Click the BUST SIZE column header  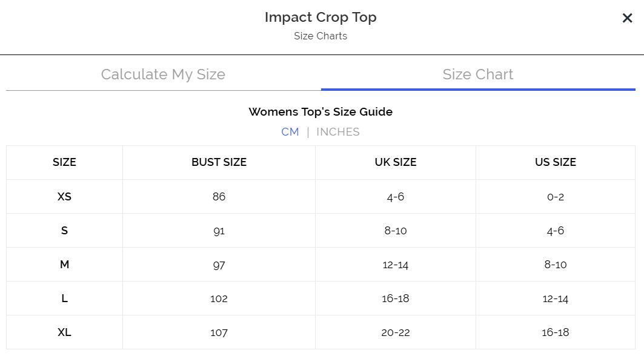coord(219,162)
